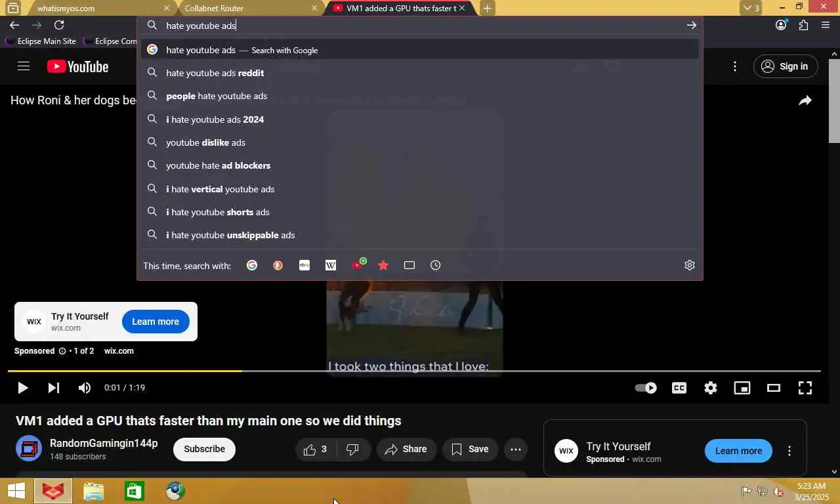840x504 pixels.
Task: Click the Share button under video
Action: click(x=407, y=450)
